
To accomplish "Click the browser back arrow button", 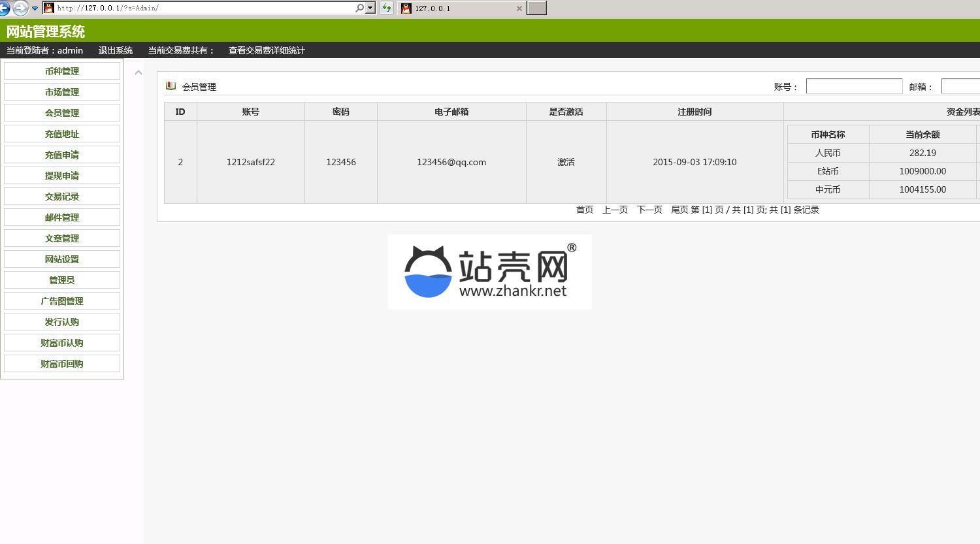I will coord(4,8).
